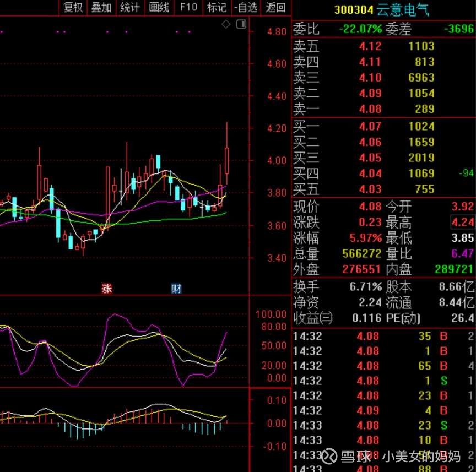Click the 返回 back button
Image resolution: width=476 pixels, height=472 pixels.
click(275, 7)
